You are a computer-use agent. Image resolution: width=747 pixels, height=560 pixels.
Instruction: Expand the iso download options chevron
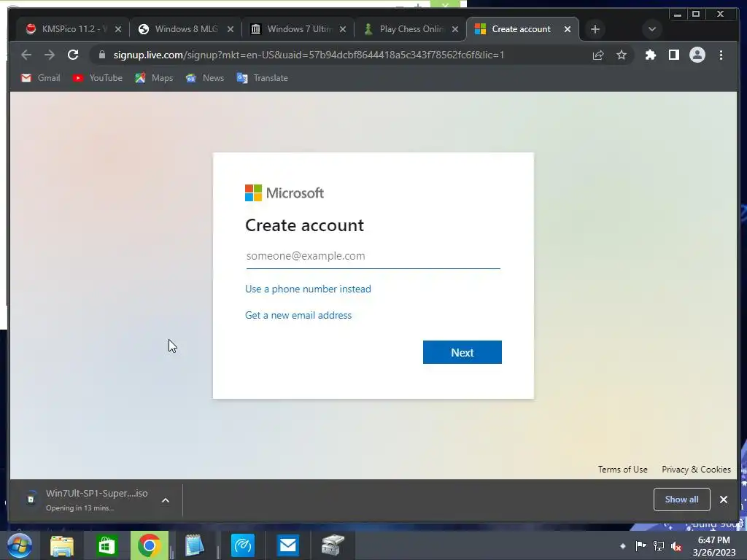click(166, 500)
